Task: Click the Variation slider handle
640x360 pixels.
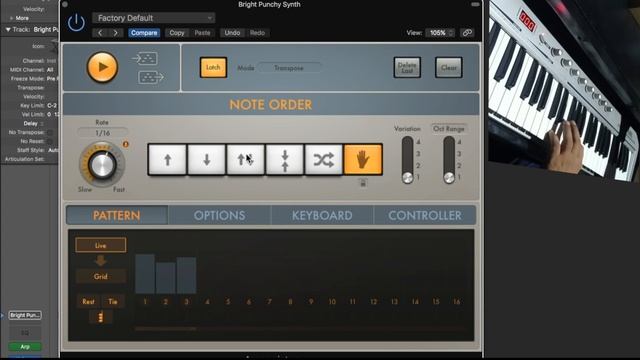Action: 407,178
